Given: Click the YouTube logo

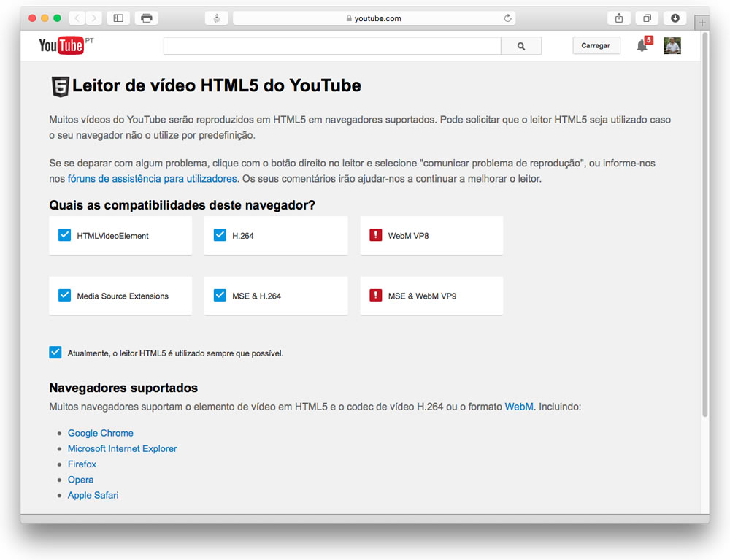Looking at the screenshot, I should tap(61, 46).
